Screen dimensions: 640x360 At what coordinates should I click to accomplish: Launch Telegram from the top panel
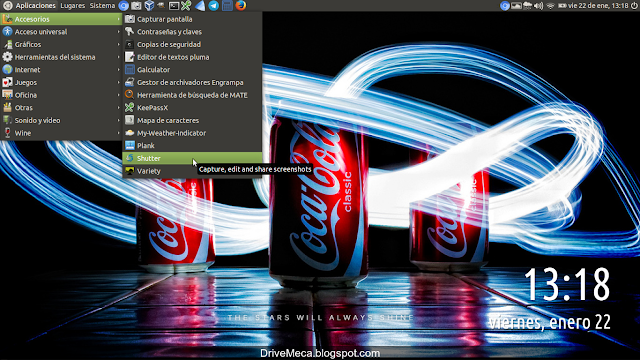pyautogui.click(x=213, y=6)
